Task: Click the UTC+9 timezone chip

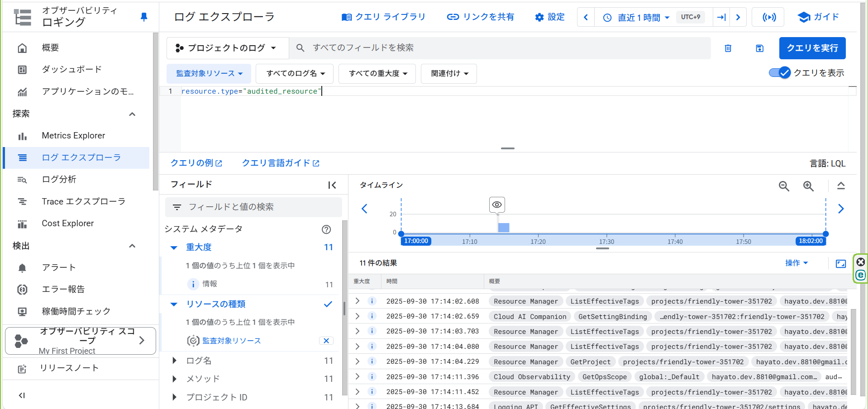Action: pos(691,17)
